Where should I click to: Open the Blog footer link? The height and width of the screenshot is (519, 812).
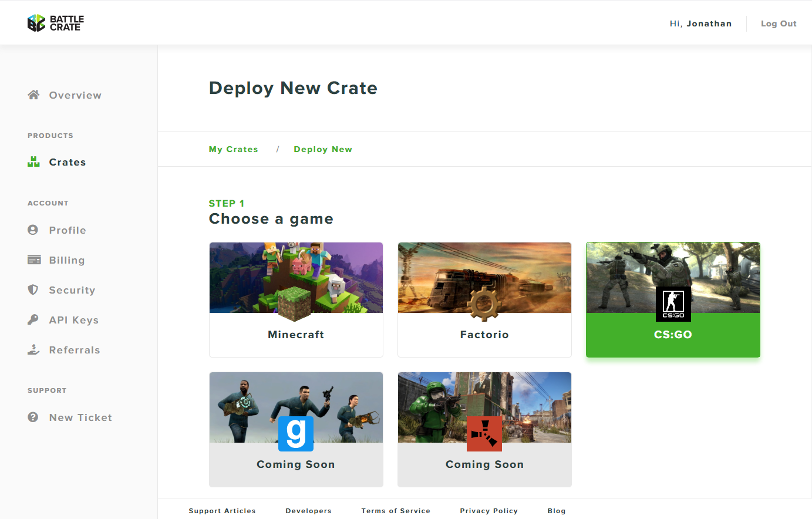pos(557,511)
